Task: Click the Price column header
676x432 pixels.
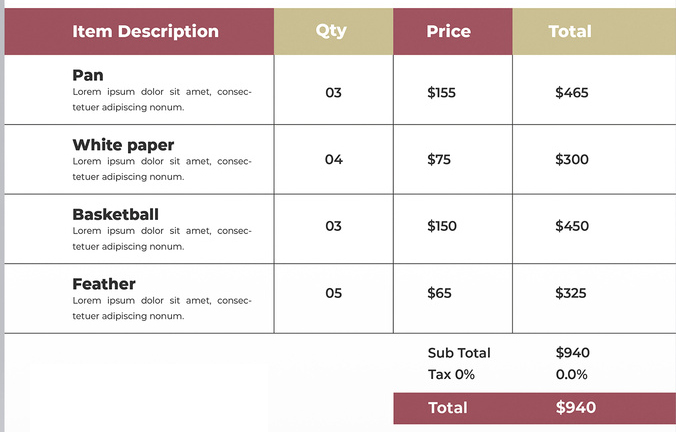Action: (448, 31)
